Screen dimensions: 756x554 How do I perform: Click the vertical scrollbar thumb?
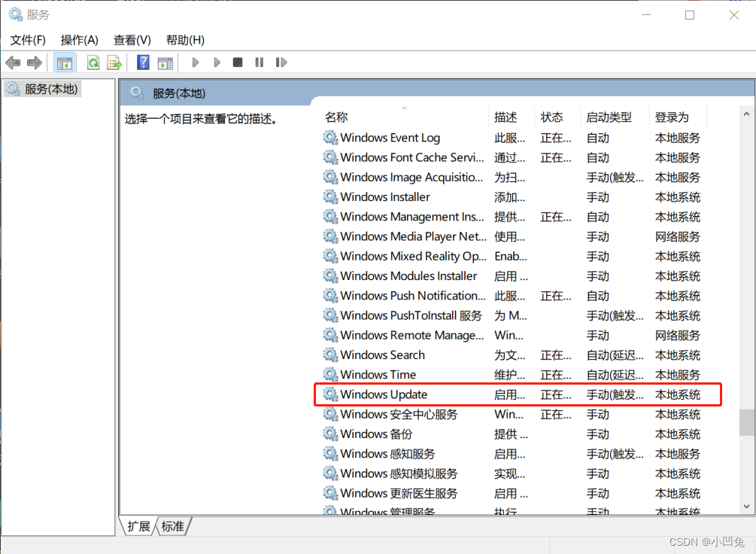coord(747,422)
